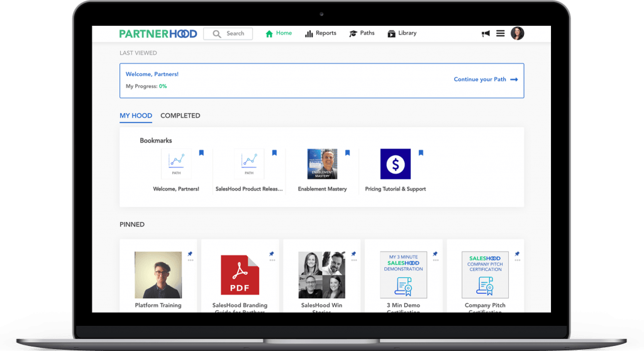Open the PDF icon for Branding Guide
This screenshot has width=644, height=351.
[x=240, y=275]
